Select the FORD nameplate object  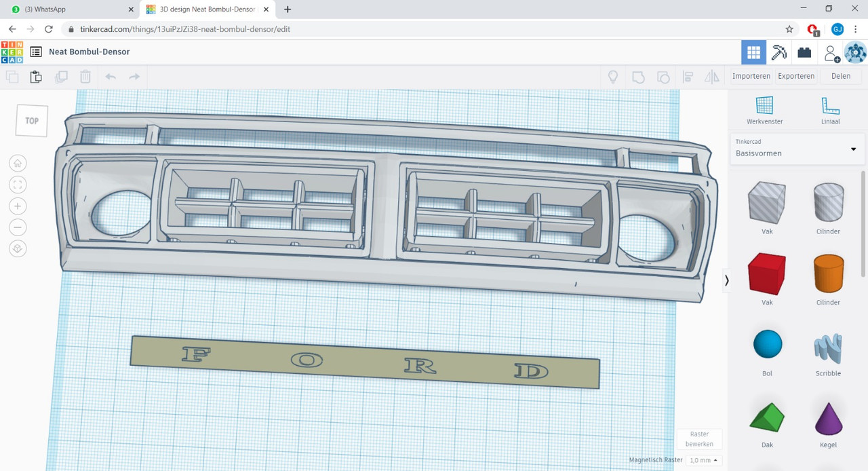click(x=365, y=362)
